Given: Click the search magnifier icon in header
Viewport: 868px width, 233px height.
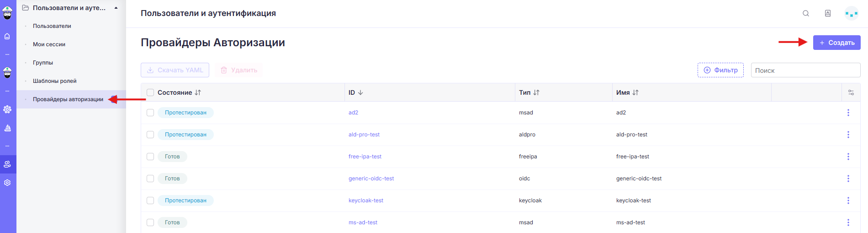Looking at the screenshot, I should pos(806,13).
